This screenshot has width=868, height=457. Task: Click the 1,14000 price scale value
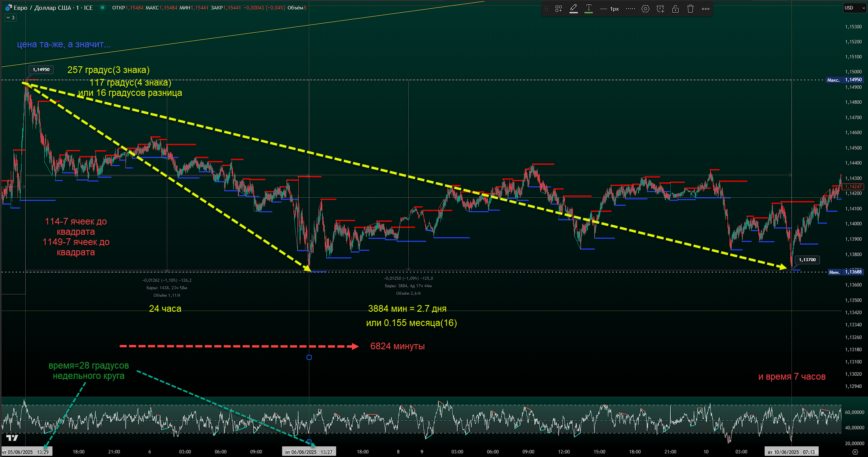point(853,224)
